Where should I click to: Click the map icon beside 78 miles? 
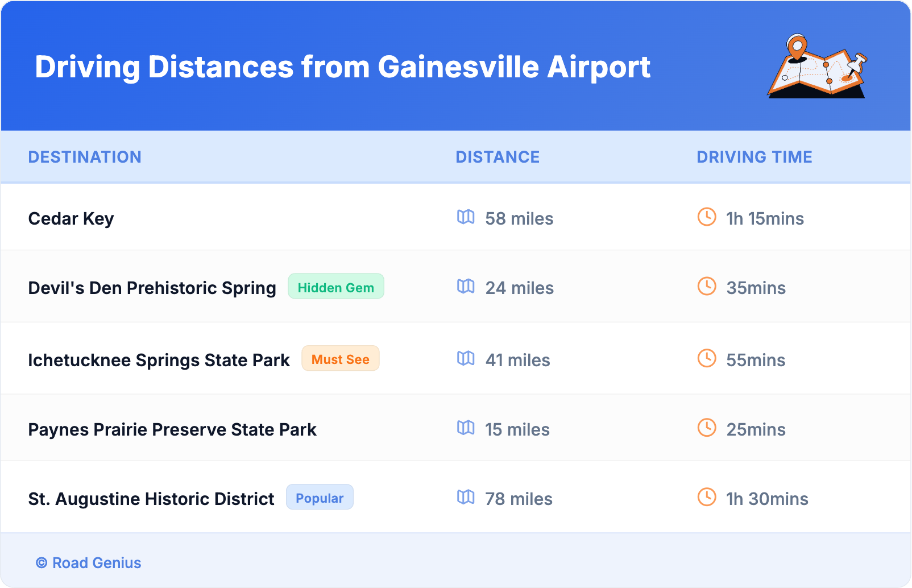(466, 498)
